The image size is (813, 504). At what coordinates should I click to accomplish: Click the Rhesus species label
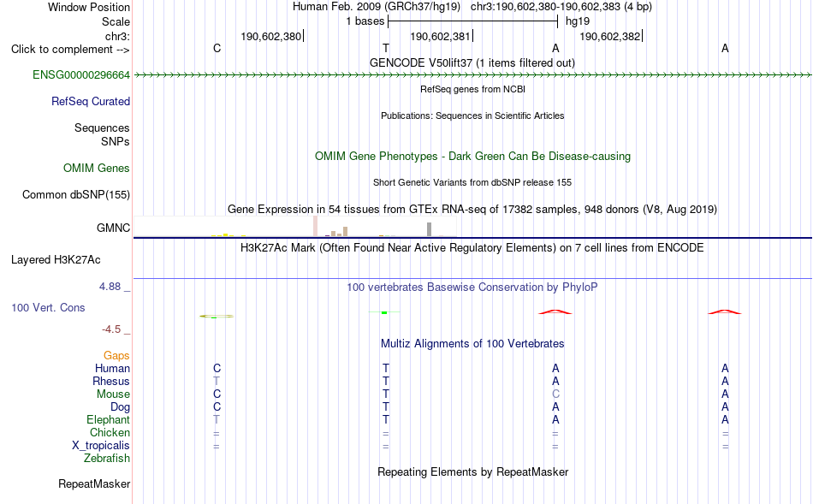coord(111,382)
